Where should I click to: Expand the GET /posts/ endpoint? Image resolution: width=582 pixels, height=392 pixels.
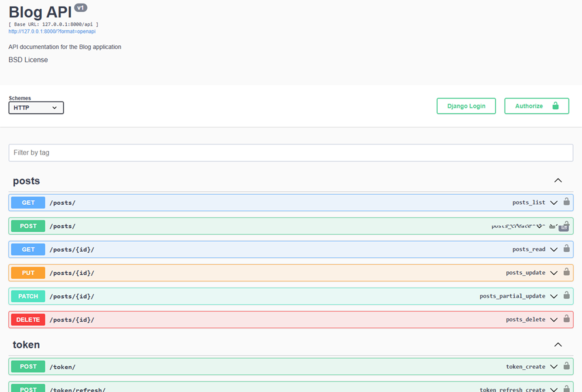554,202
